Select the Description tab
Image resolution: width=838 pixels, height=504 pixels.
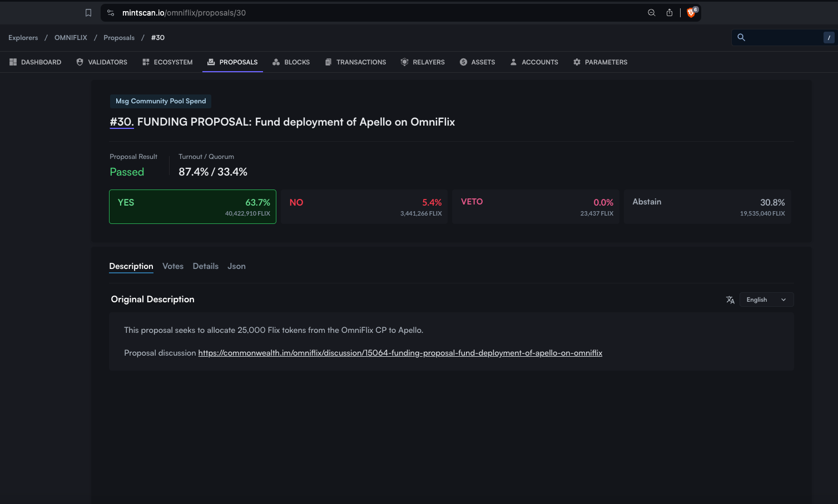131,266
